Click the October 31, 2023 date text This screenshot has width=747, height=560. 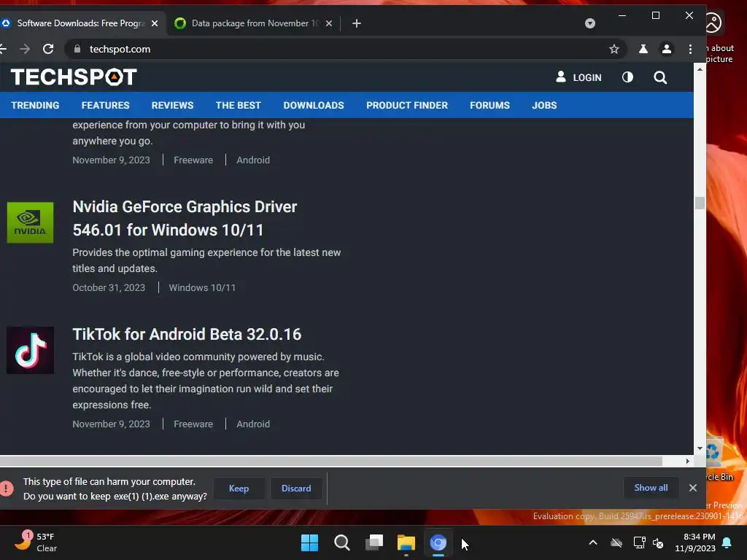109,287
